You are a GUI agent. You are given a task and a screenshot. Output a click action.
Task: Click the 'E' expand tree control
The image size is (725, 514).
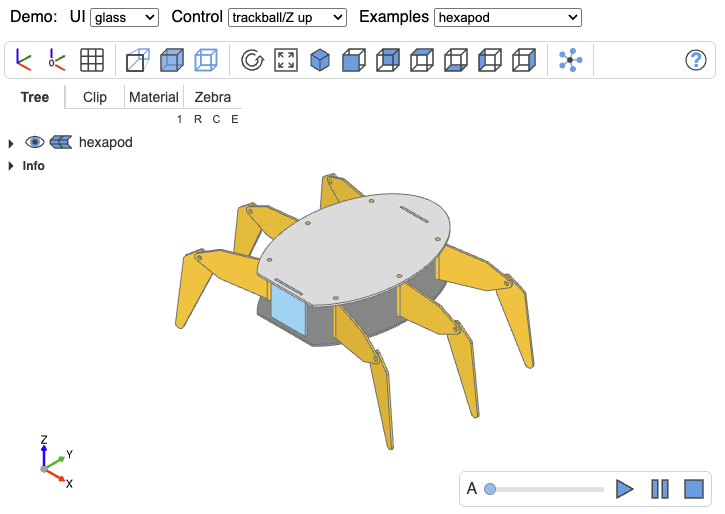[235, 119]
